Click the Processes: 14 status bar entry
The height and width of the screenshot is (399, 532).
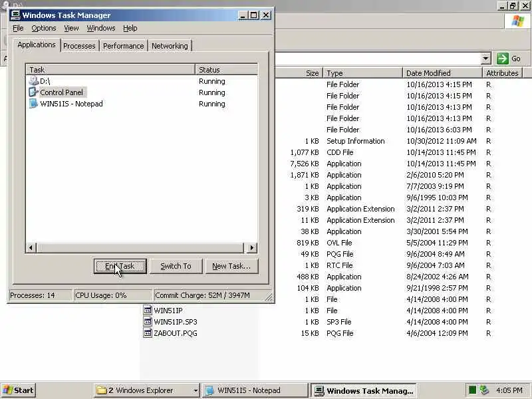pyautogui.click(x=40, y=295)
